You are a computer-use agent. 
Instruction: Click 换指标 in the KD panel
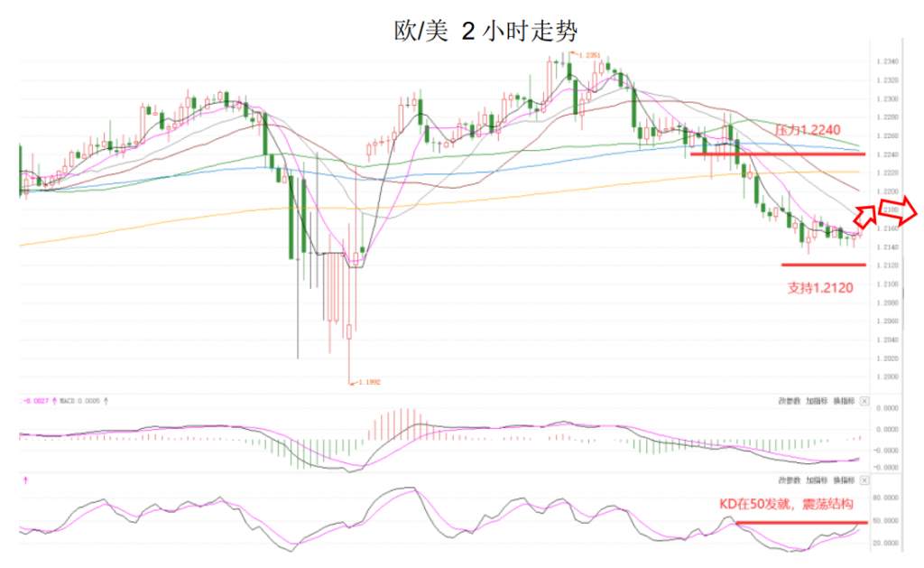point(844,480)
